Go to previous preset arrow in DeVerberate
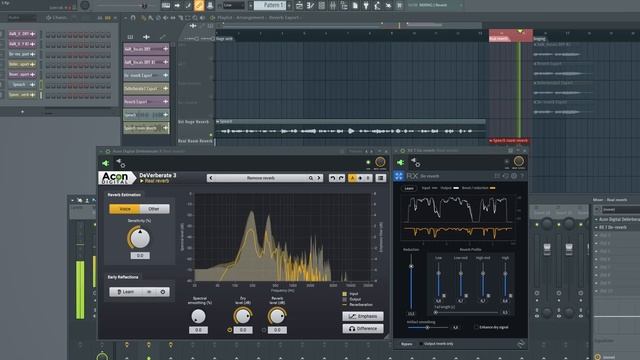 (x=211, y=178)
